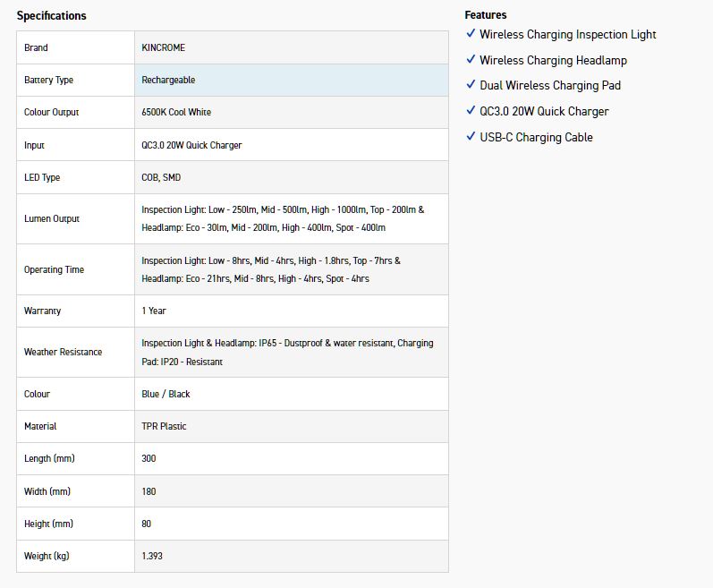Select the 1 Year warranty value
This screenshot has width=713, height=588.
point(154,311)
